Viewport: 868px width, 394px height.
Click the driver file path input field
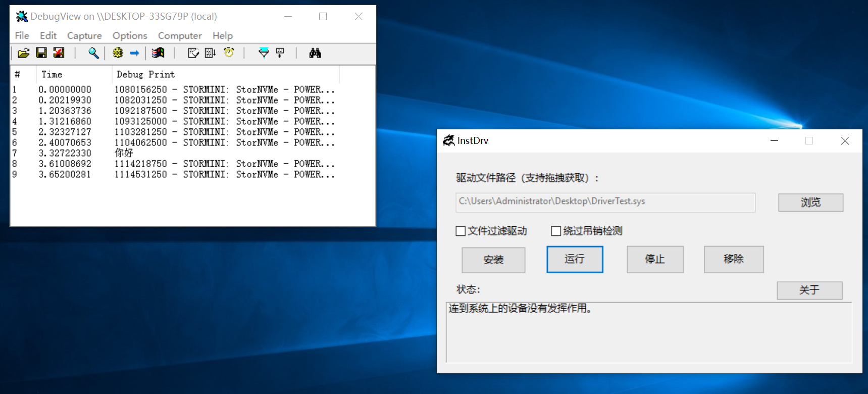pos(605,202)
